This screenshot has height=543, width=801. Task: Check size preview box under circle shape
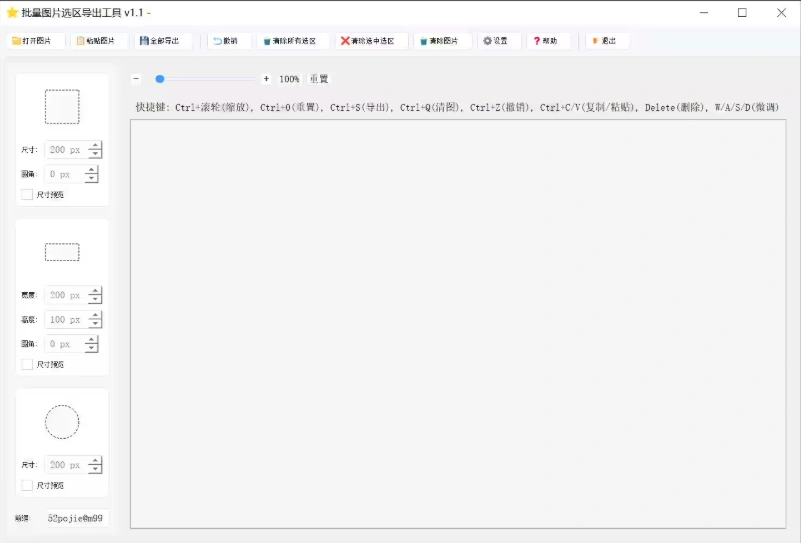coord(27,485)
